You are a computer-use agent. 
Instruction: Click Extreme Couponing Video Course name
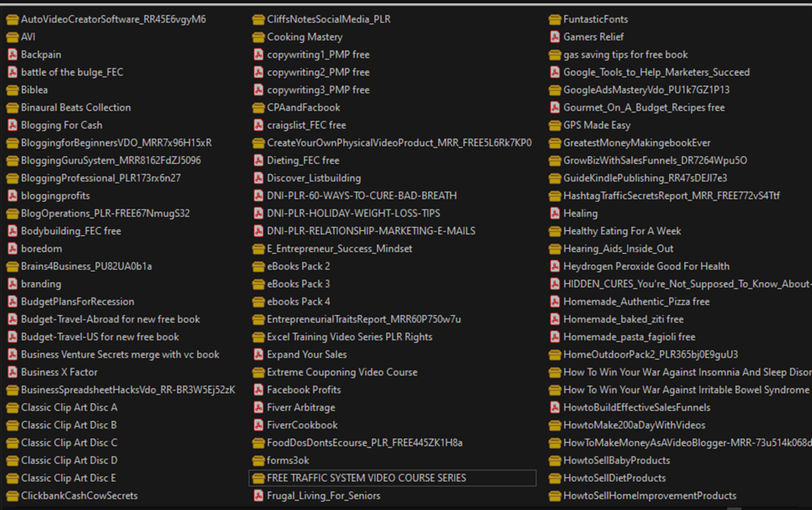pos(343,372)
